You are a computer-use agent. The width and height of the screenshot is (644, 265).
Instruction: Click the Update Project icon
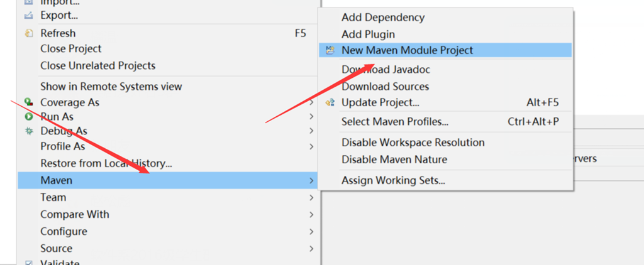point(330,102)
